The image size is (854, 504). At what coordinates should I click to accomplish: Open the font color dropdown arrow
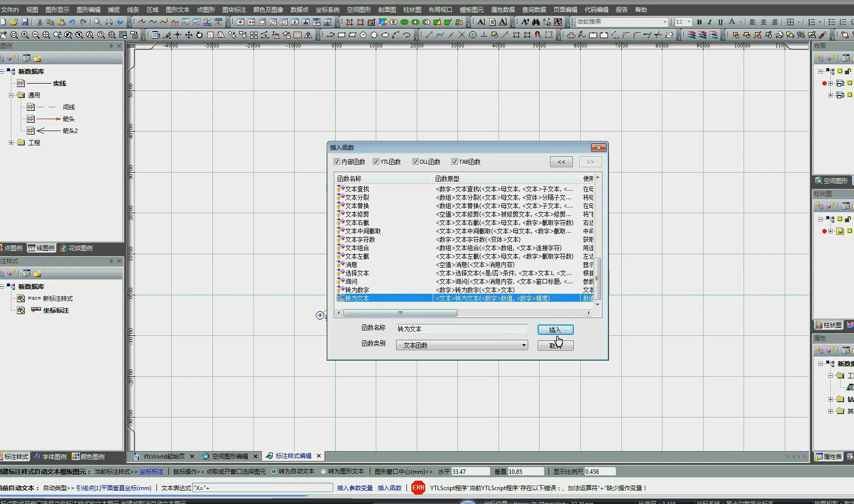point(741,22)
